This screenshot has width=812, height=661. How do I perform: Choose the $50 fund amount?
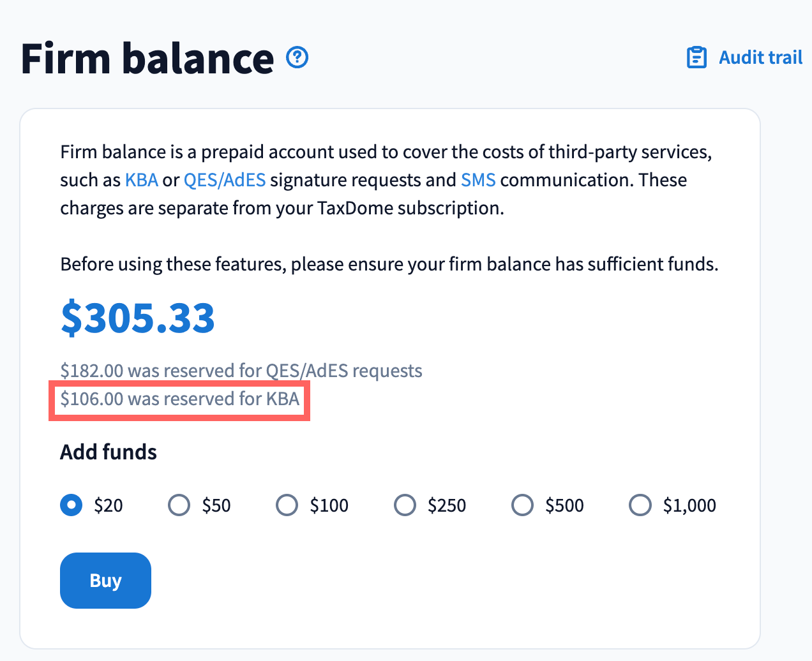179,505
